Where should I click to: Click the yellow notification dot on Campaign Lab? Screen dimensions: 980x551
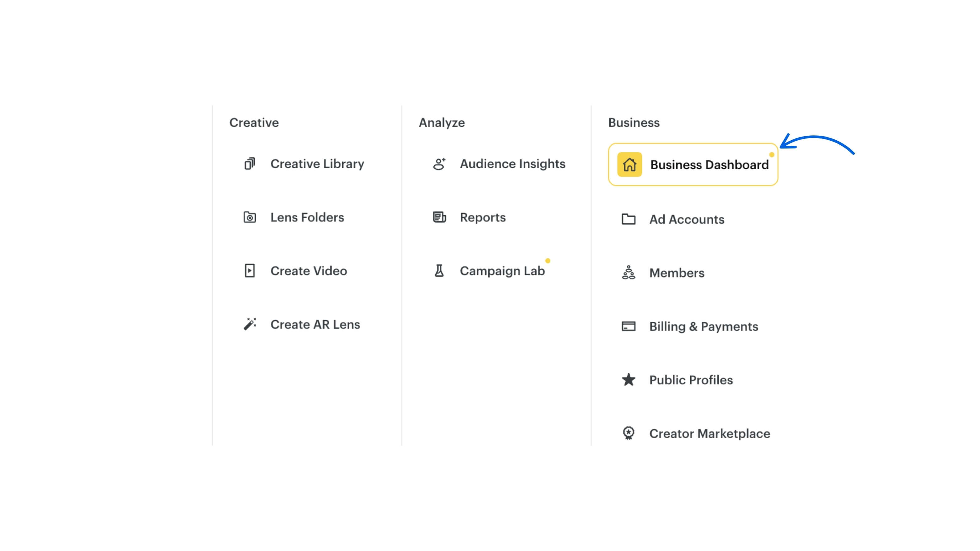pyautogui.click(x=548, y=261)
